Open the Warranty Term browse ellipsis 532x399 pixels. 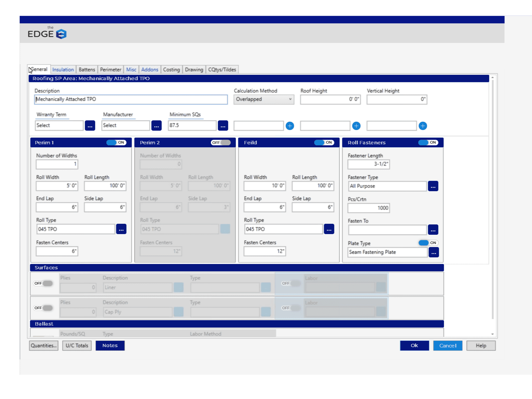point(90,126)
